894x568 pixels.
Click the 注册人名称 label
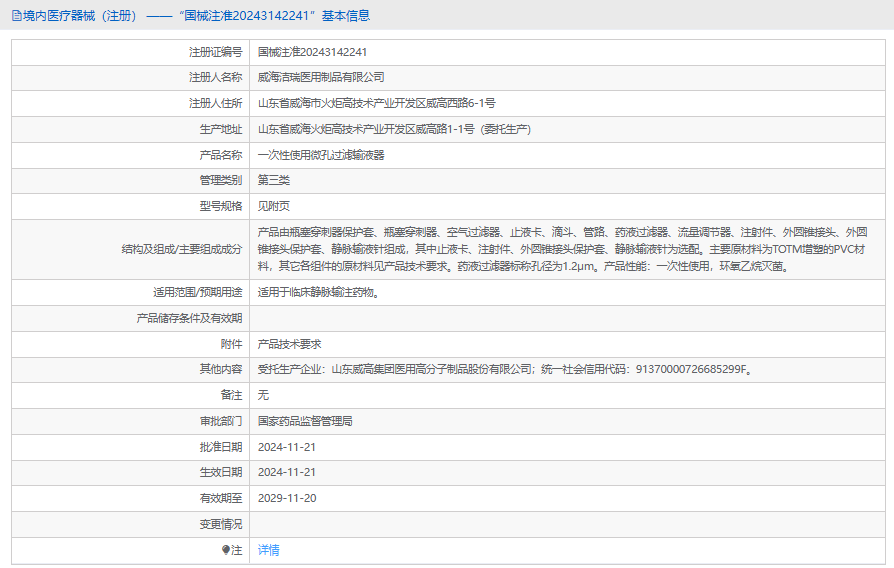pos(216,77)
